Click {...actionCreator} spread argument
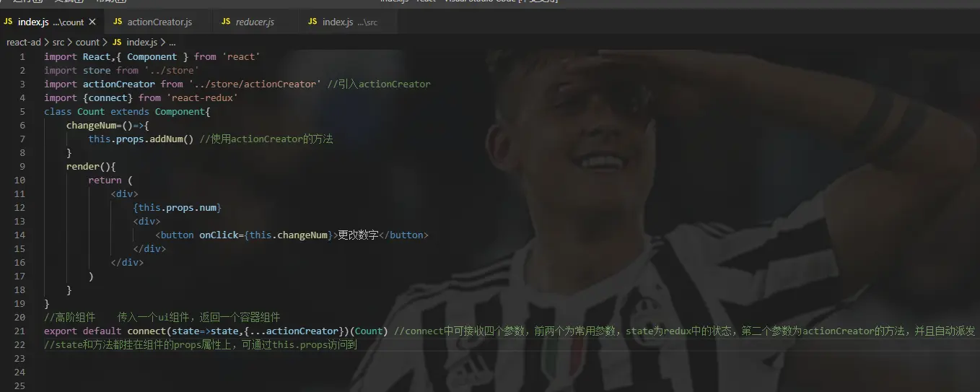 [x=294, y=331]
